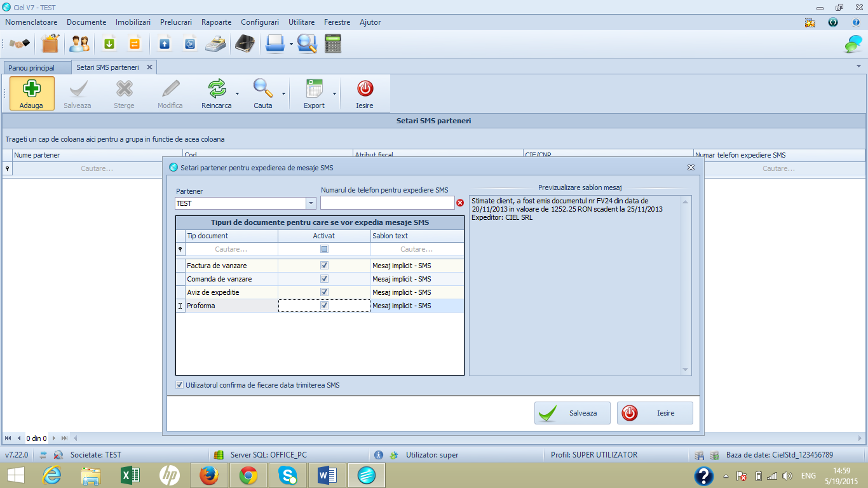This screenshot has width=868, height=488.
Task: Open the tab list dropdown arrow at right
Action: coord(859,65)
